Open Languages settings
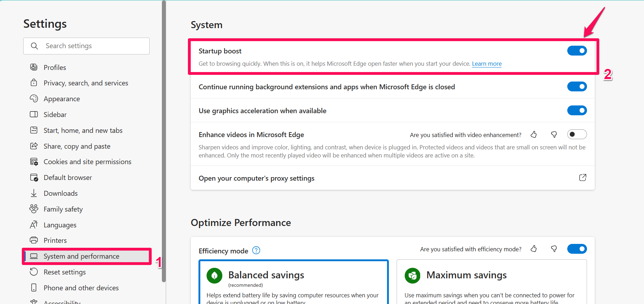The image size is (644, 304). tap(60, 225)
